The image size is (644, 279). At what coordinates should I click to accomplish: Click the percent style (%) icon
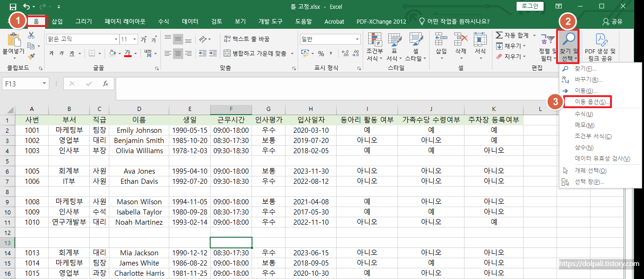[x=321, y=53]
